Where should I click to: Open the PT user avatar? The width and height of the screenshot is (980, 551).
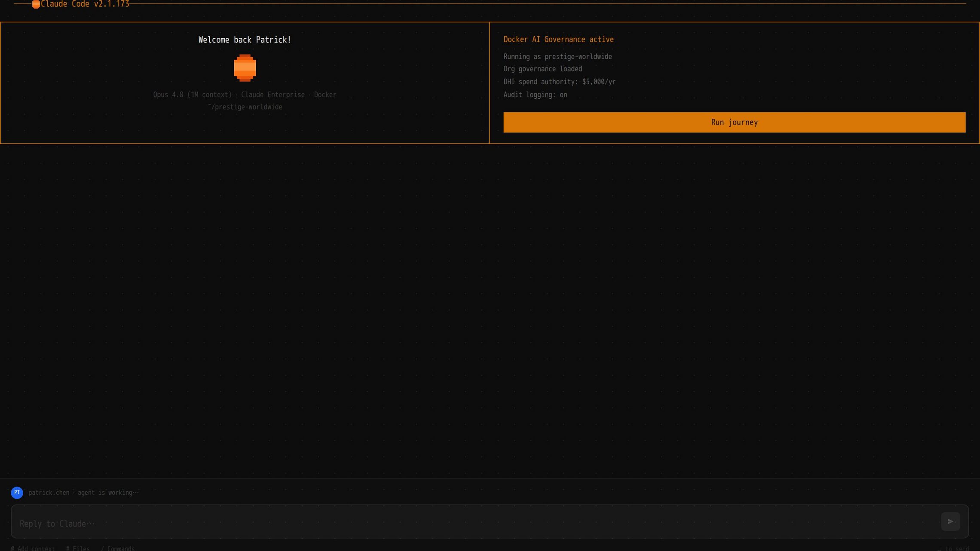pos(17,493)
